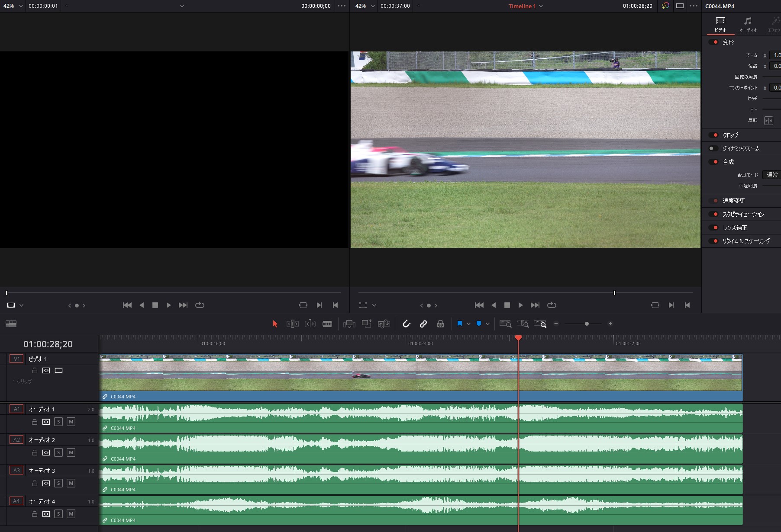Toggle linked selection chain icon
Image resolution: width=781 pixels, height=532 pixels.
[423, 324]
